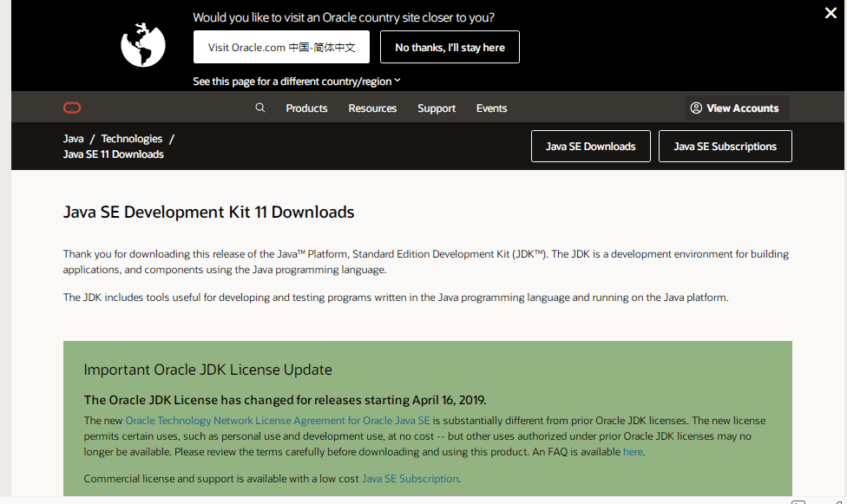Open the Support menu

click(x=437, y=108)
